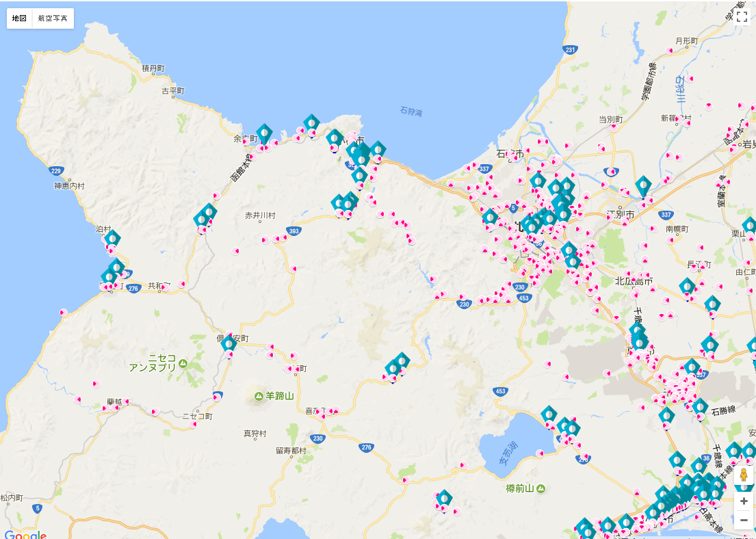
Task: Zoom out with the minus button
Action: (x=744, y=521)
